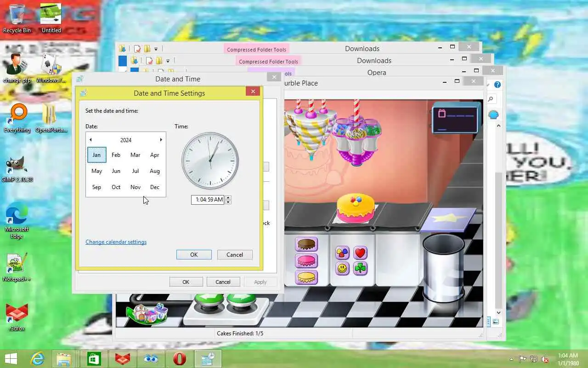Viewport: 588px width, 368px height.
Task: Click OK in the Date and Time window
Action: (186, 282)
